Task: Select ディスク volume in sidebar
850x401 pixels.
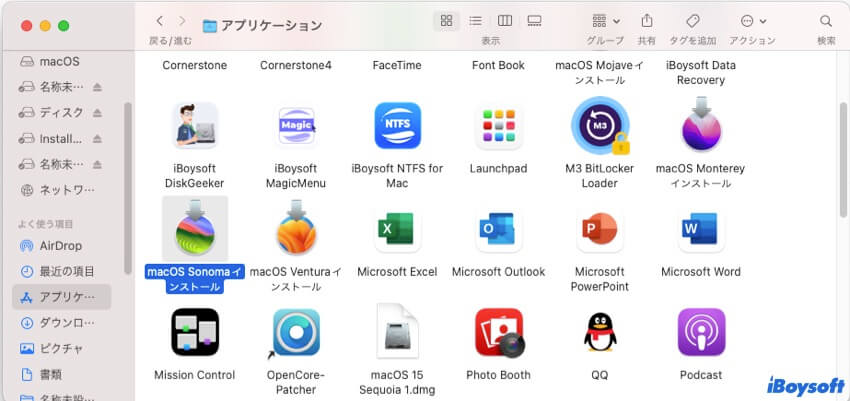Action: coord(61,113)
